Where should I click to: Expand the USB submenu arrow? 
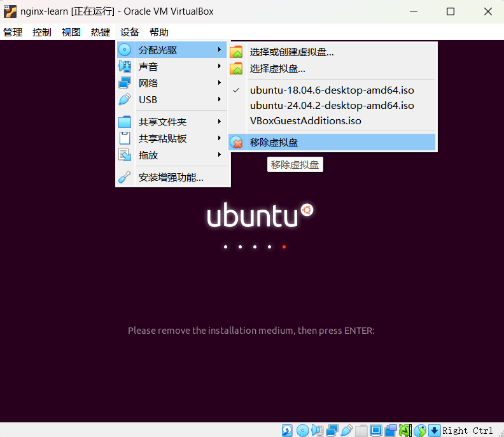[x=219, y=99]
